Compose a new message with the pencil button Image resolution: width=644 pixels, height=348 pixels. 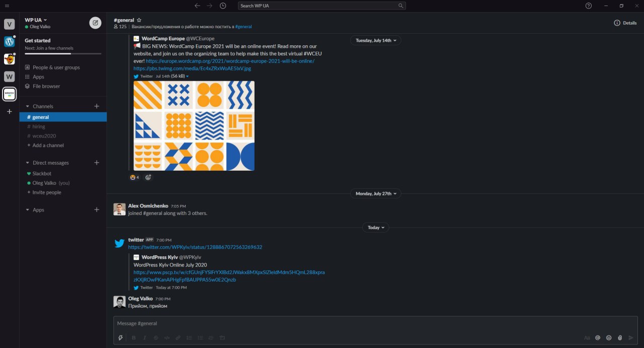click(95, 23)
